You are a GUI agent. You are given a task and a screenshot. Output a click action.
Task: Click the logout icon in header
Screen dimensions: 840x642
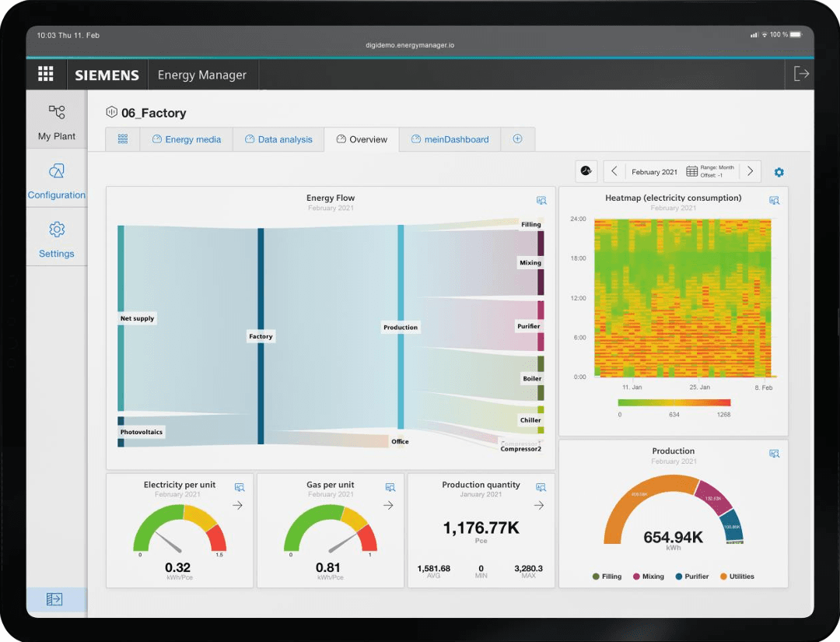pos(800,74)
